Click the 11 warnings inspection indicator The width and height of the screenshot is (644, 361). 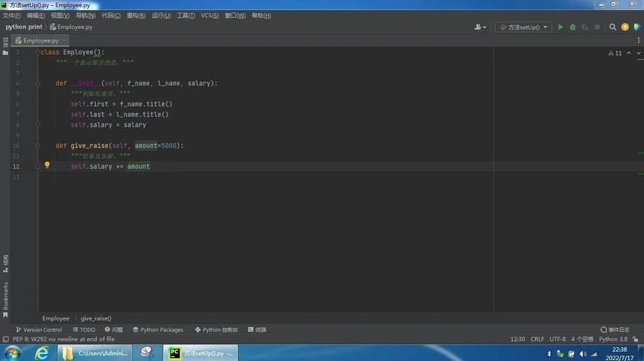point(615,53)
